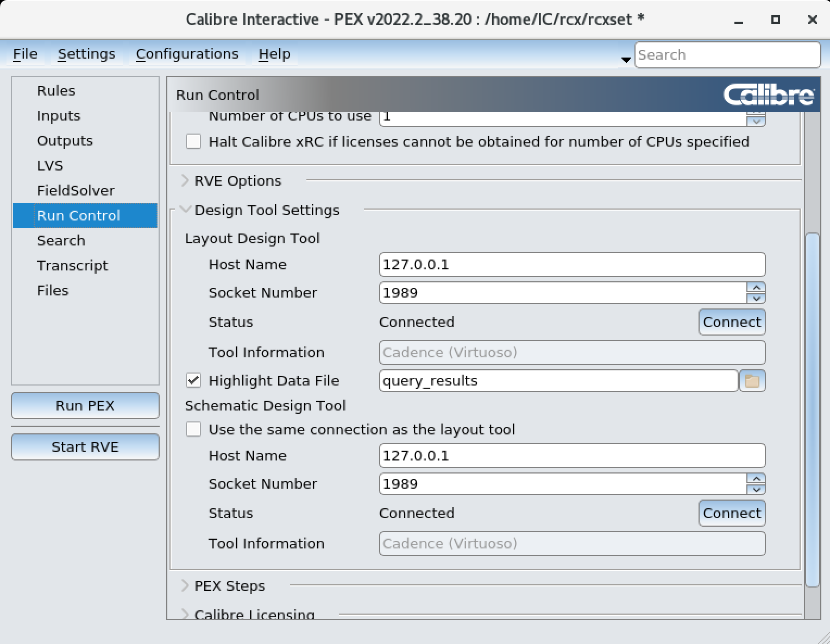Open the search options dropdown arrow
Screen dimensions: 830x644
click(x=626, y=60)
